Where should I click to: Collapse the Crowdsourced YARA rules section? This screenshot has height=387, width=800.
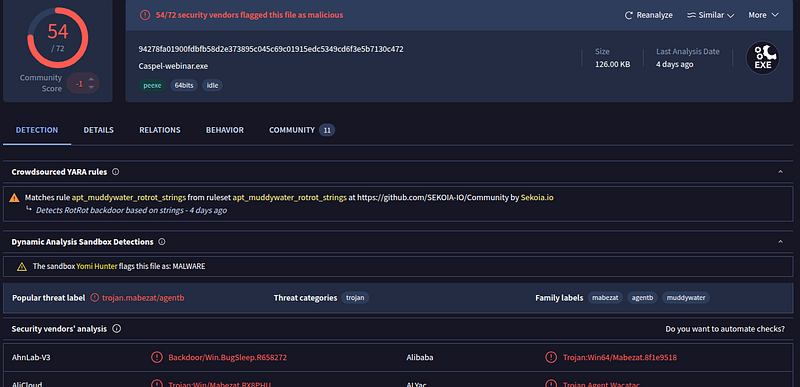tap(780, 172)
